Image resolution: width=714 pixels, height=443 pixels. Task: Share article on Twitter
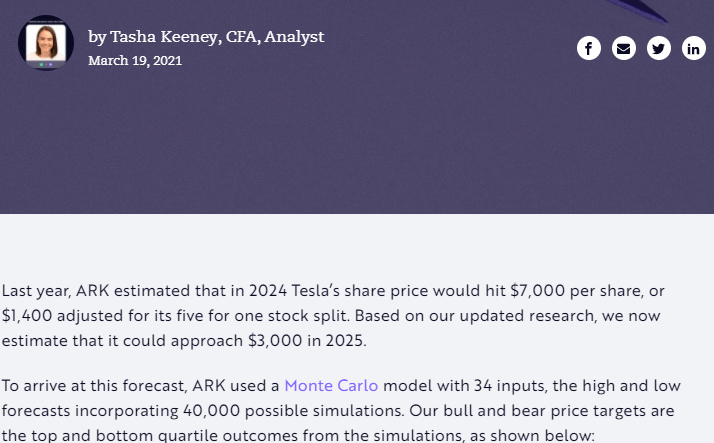pos(659,48)
